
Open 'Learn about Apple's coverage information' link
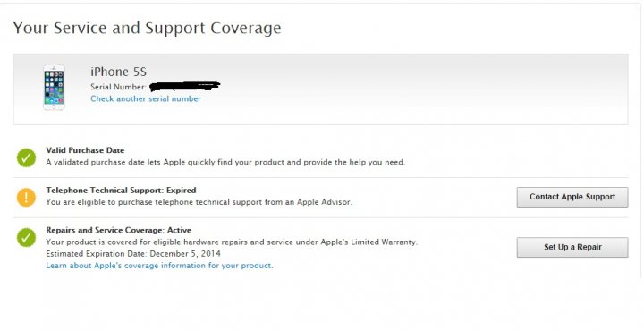coord(159,266)
